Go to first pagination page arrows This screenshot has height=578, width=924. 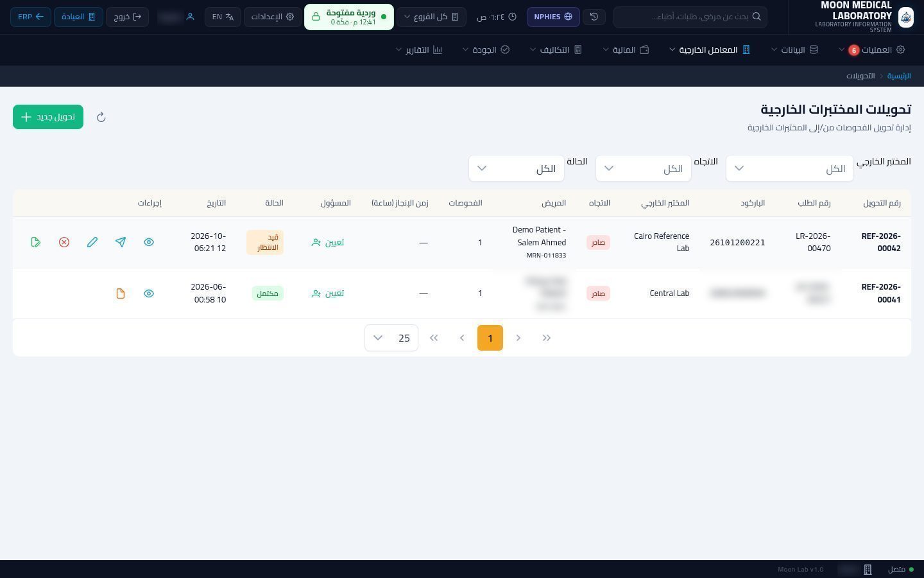coord(547,338)
